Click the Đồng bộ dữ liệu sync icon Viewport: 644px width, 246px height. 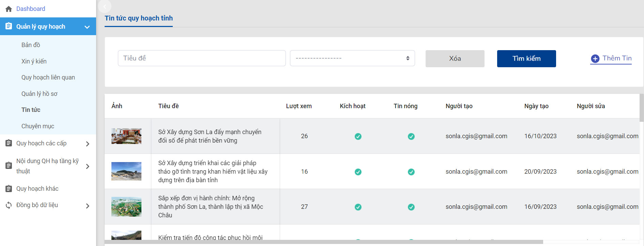click(x=9, y=205)
